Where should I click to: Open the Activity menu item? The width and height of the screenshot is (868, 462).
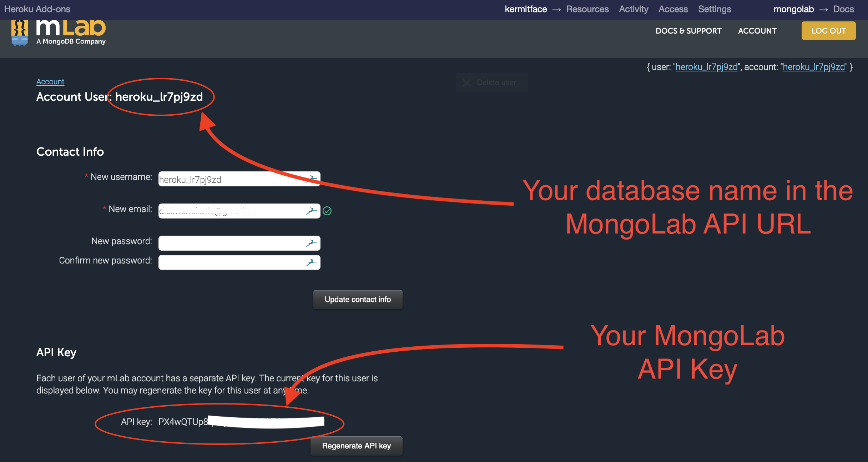[633, 9]
